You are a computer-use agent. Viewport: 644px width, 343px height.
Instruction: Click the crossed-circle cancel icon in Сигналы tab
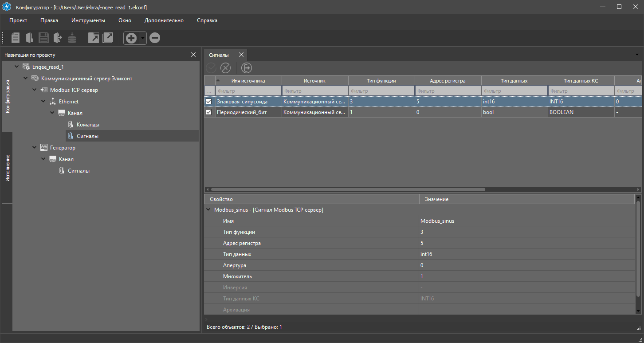click(226, 68)
